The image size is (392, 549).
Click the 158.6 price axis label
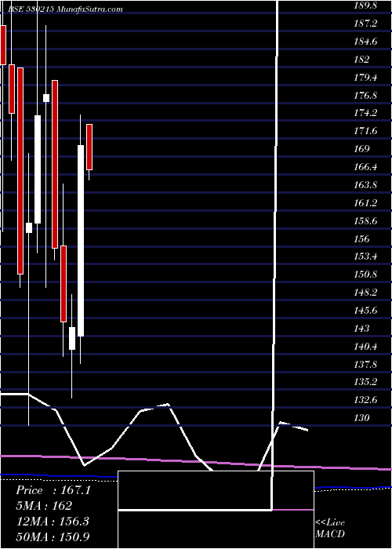point(365,221)
